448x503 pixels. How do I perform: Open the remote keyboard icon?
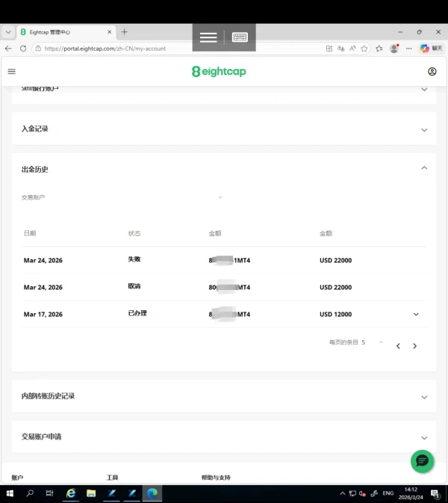coord(240,37)
